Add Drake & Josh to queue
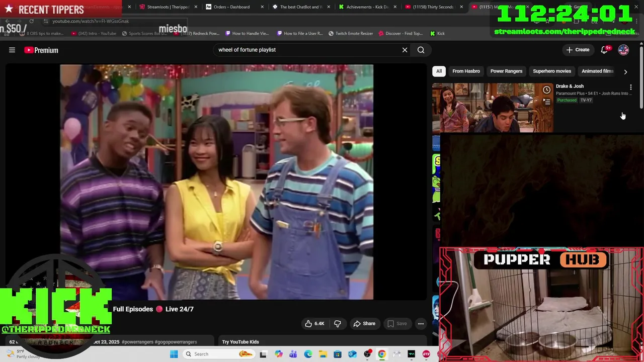The width and height of the screenshot is (644, 362). (x=546, y=102)
